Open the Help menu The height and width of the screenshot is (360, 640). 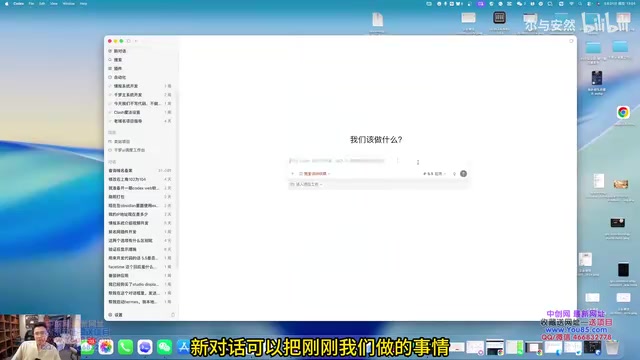coord(83,4)
